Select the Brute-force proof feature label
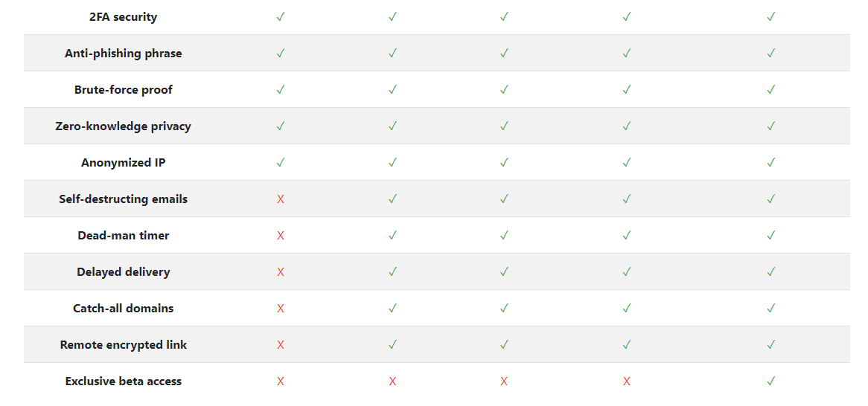The height and width of the screenshot is (406, 868). [x=124, y=90]
